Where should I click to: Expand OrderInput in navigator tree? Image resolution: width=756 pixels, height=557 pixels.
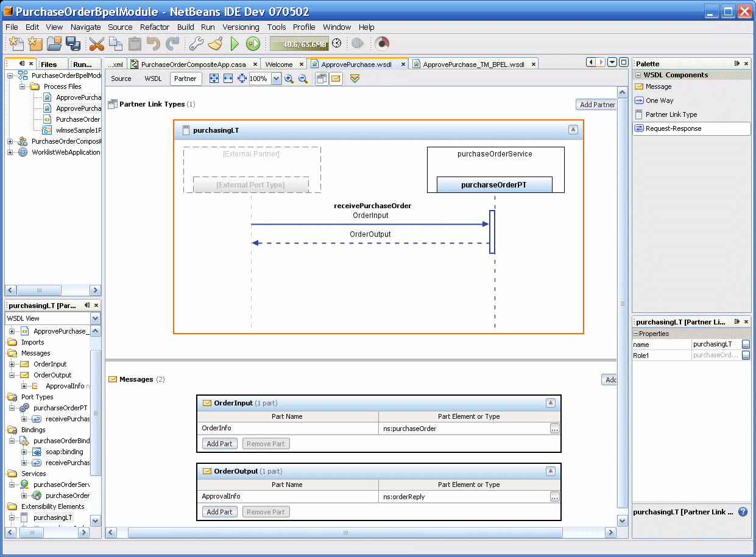click(x=12, y=364)
